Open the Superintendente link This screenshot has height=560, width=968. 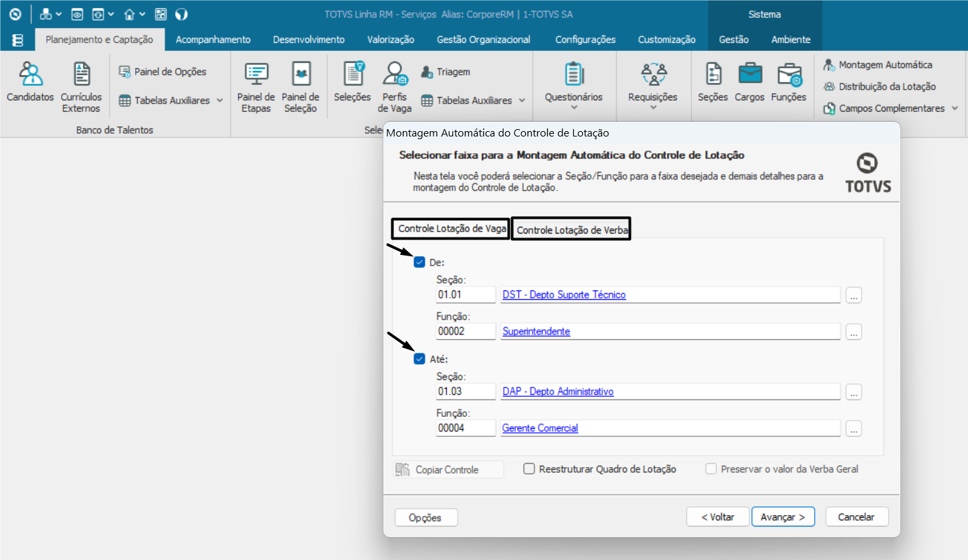coord(536,331)
